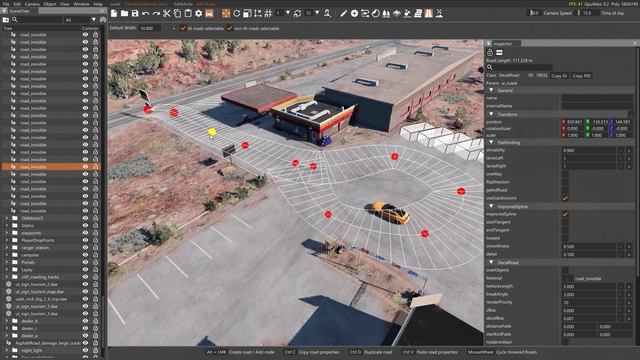The image size is (640, 360).
Task: Open editor preferences gear icon
Action: (x=198, y=13)
